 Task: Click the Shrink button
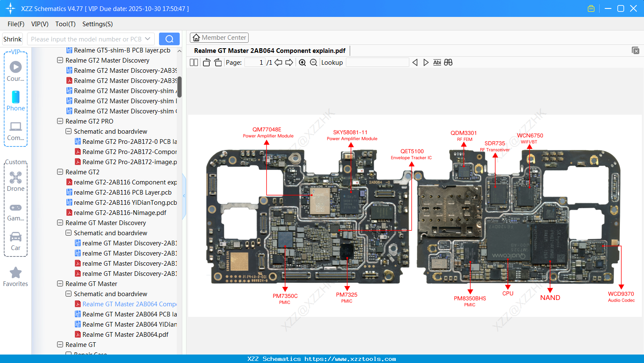click(x=13, y=39)
